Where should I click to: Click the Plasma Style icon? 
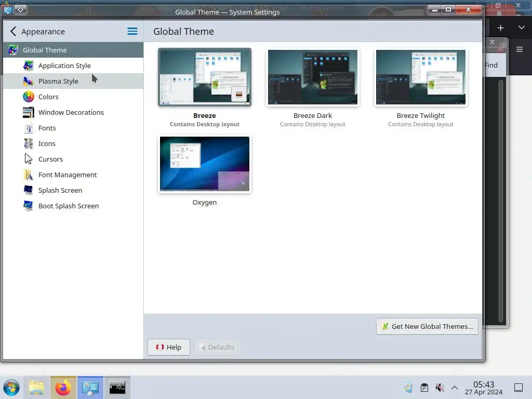pyautogui.click(x=29, y=81)
